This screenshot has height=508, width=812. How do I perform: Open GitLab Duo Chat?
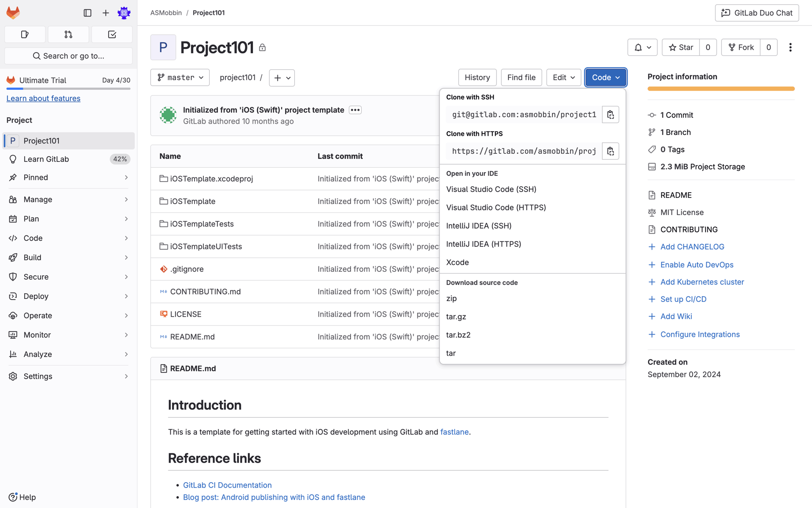757,13
